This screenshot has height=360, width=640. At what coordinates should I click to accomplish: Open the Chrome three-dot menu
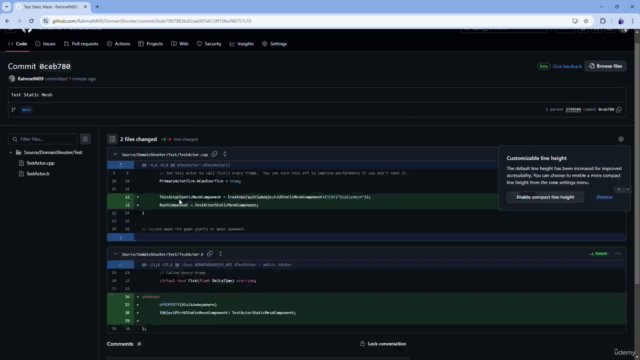point(633,21)
